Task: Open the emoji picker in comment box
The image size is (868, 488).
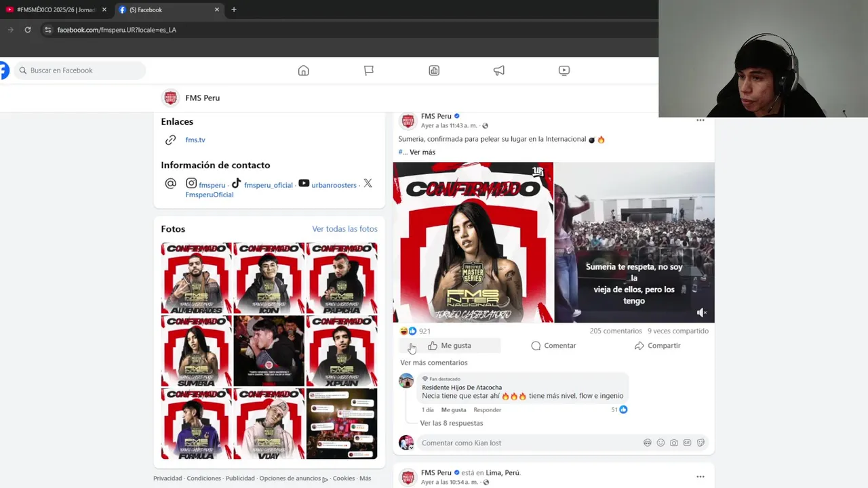Action: click(660, 443)
